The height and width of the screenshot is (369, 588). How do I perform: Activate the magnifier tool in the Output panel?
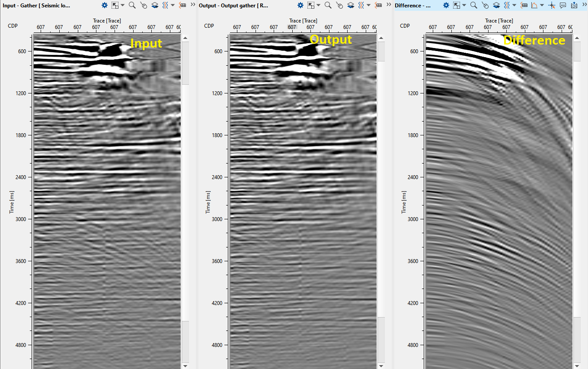pyautogui.click(x=328, y=5)
